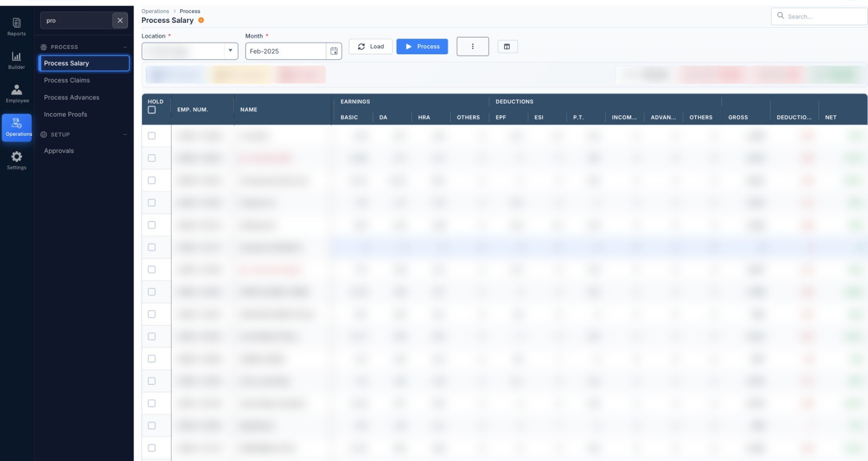This screenshot has height=461, width=868.
Task: Click the DEDUCTIONS group header
Action: [x=514, y=102]
